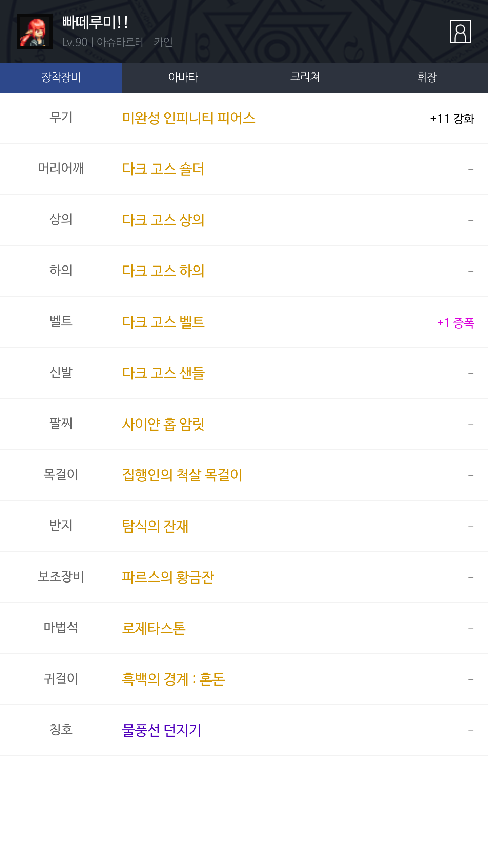This screenshot has height=868, width=488.
Task: Open the magic stone 로제타스톤
Action: (x=154, y=628)
